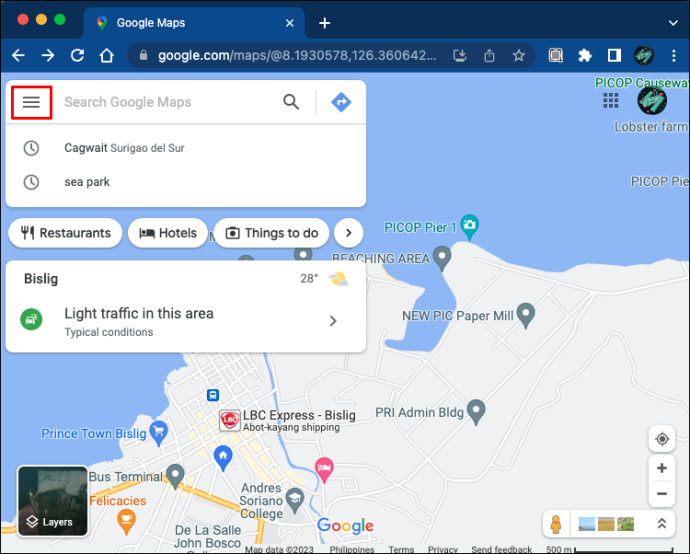Go to the browser home page
690x554 pixels.
tap(106, 55)
